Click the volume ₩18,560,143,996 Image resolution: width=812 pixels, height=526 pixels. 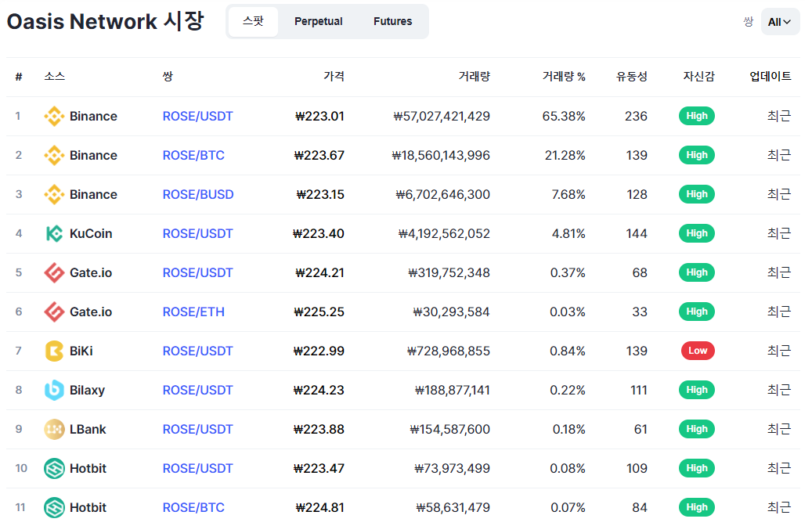[x=441, y=155]
